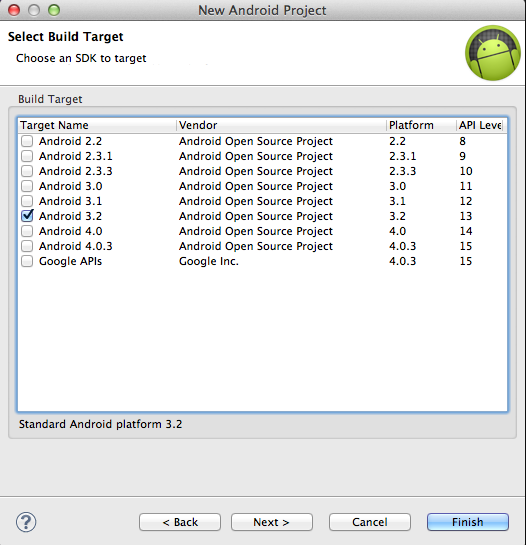Proceed with the Next button
526x545 pixels.
(x=272, y=522)
